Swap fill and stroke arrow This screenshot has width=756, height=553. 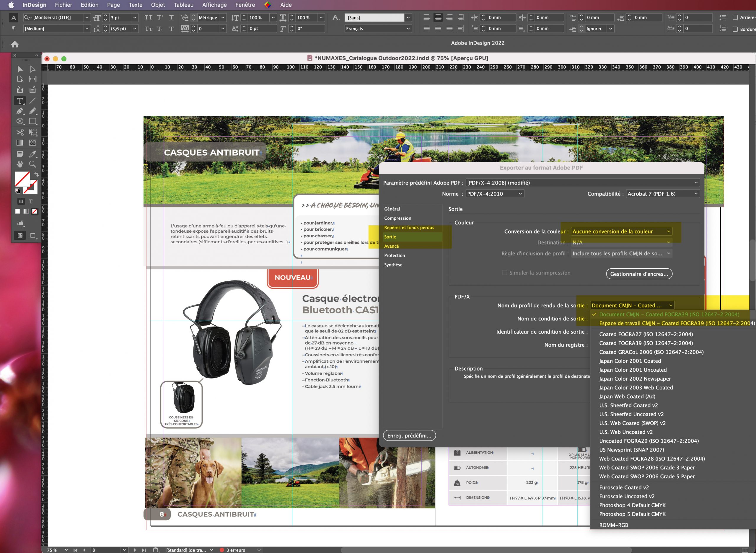[x=37, y=174]
